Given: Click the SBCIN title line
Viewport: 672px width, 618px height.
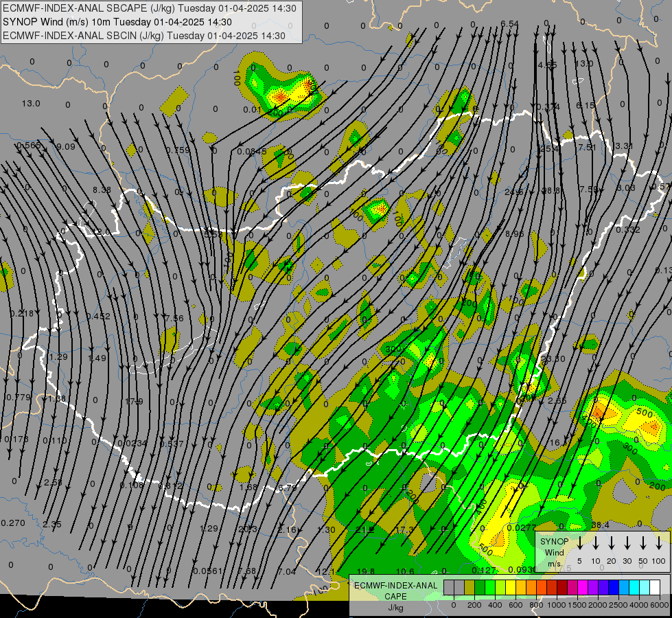Looking at the screenshot, I should pos(144,36).
